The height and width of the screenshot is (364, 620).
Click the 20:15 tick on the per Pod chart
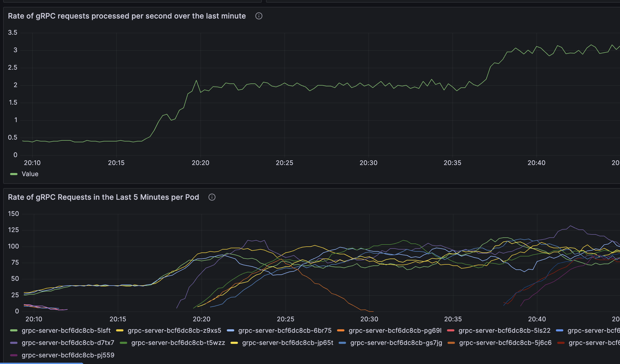point(118,319)
